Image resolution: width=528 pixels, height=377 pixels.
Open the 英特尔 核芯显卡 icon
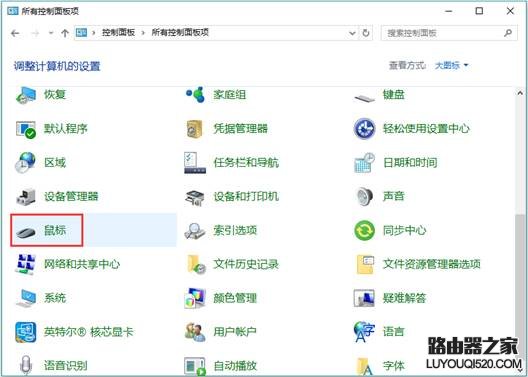[26, 333]
